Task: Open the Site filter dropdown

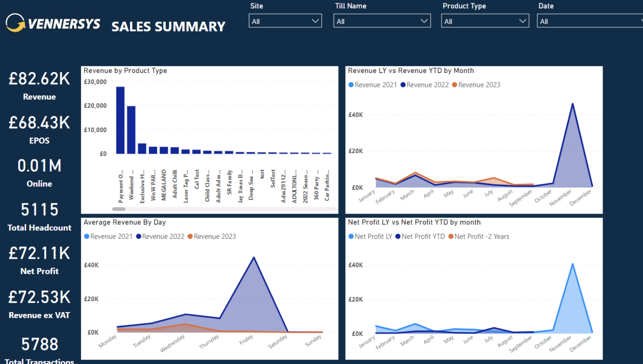Action: point(285,21)
